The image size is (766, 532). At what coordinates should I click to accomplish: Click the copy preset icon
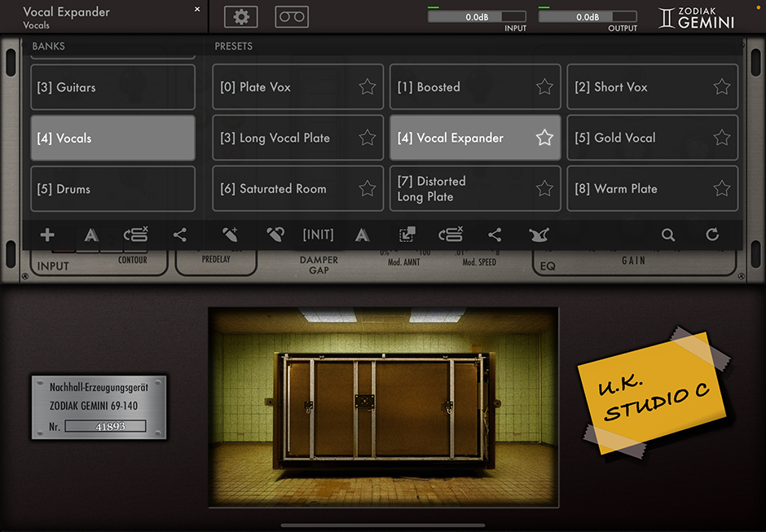pos(407,235)
